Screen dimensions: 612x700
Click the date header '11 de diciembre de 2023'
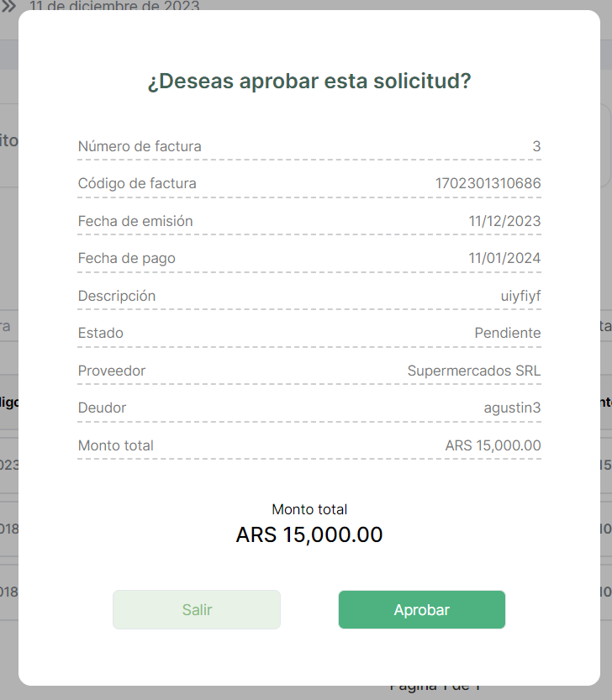[x=115, y=6]
